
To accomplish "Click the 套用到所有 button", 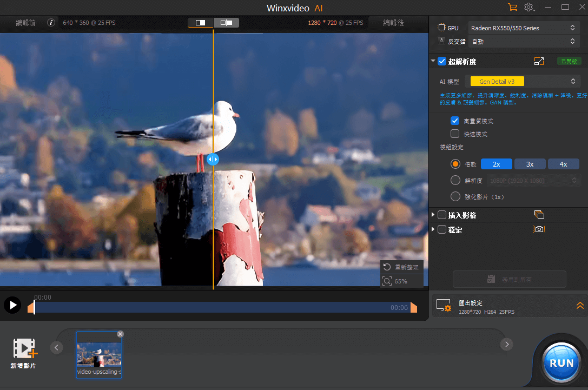I will 509,279.
